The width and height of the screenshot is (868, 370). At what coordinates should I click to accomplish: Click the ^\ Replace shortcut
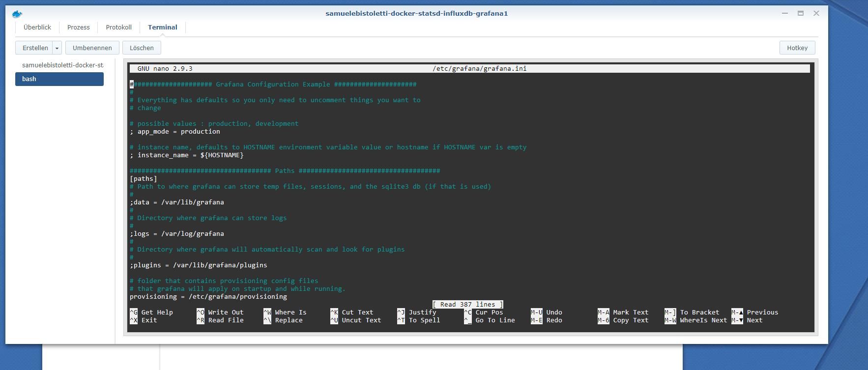point(283,320)
